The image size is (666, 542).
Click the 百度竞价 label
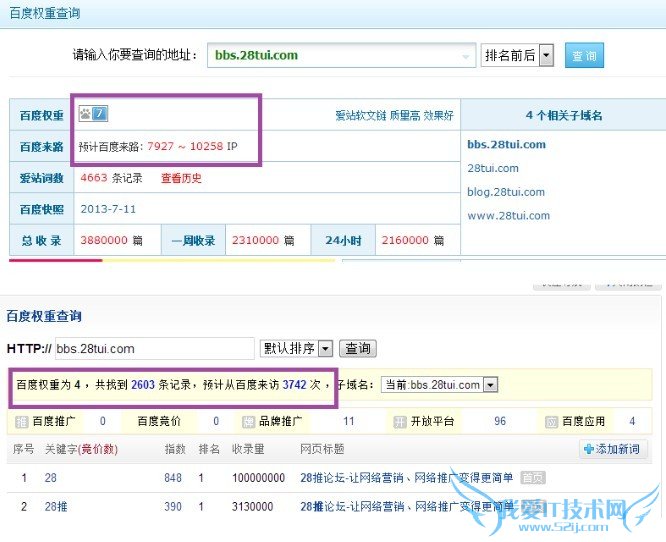coord(159,421)
